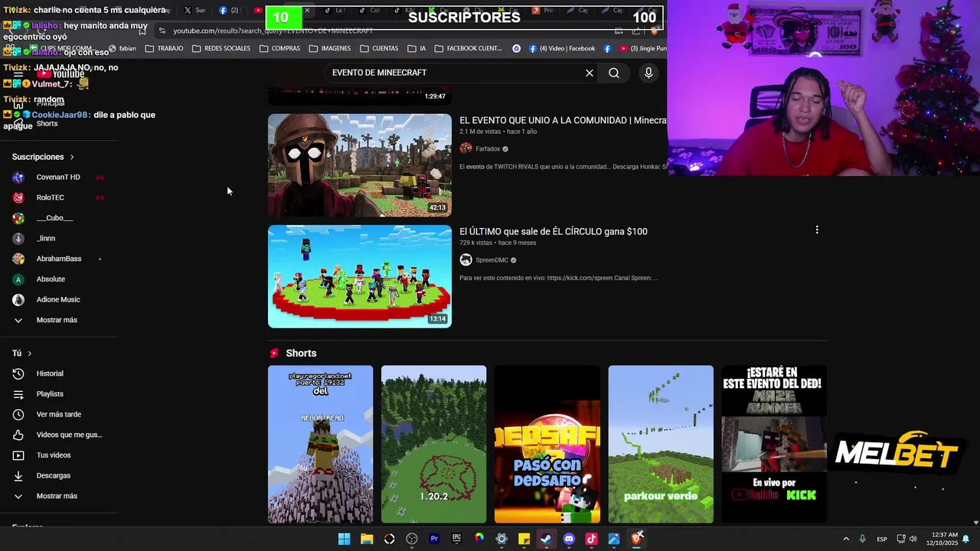
Task: Open the TRABAJO bookmarks folder
Action: pos(164,48)
